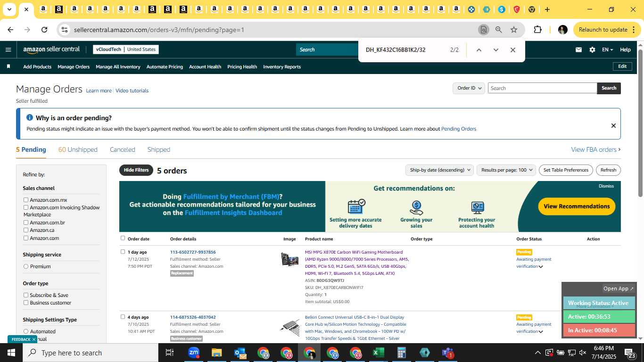Click the bookmark flag icon on favorites bar
This screenshot has width=644, height=362.
click(8, 66)
